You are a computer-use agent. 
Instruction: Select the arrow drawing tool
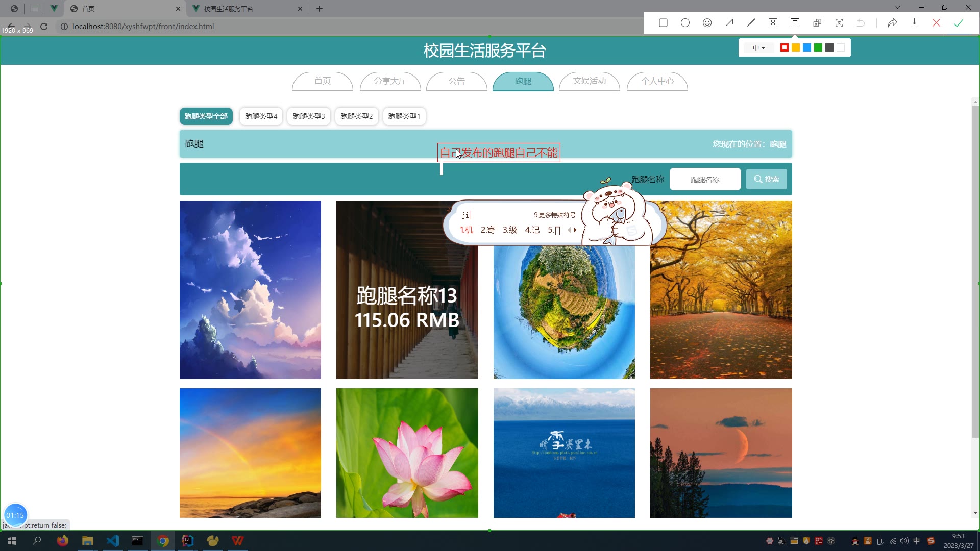(x=729, y=23)
